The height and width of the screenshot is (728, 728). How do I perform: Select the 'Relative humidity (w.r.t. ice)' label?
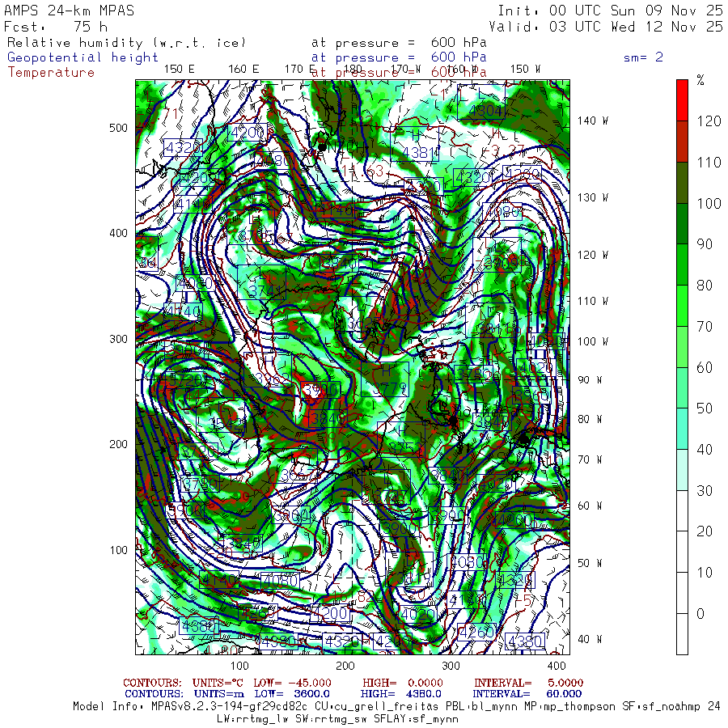[126, 43]
